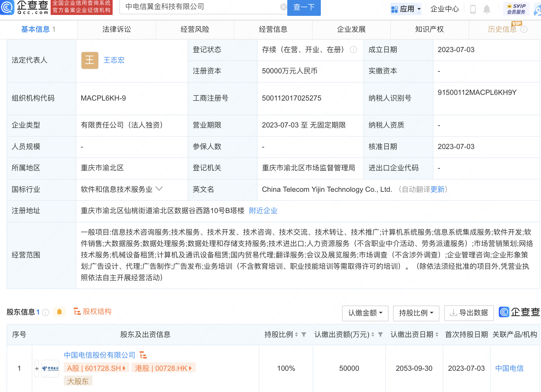Screen dimensions: 541x392
Task: Select organization code MACPL6KH-9
Action: click(x=103, y=98)
